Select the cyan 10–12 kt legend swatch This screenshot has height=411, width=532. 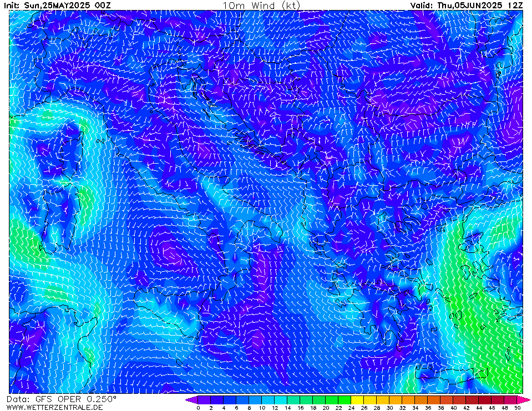coord(268,400)
